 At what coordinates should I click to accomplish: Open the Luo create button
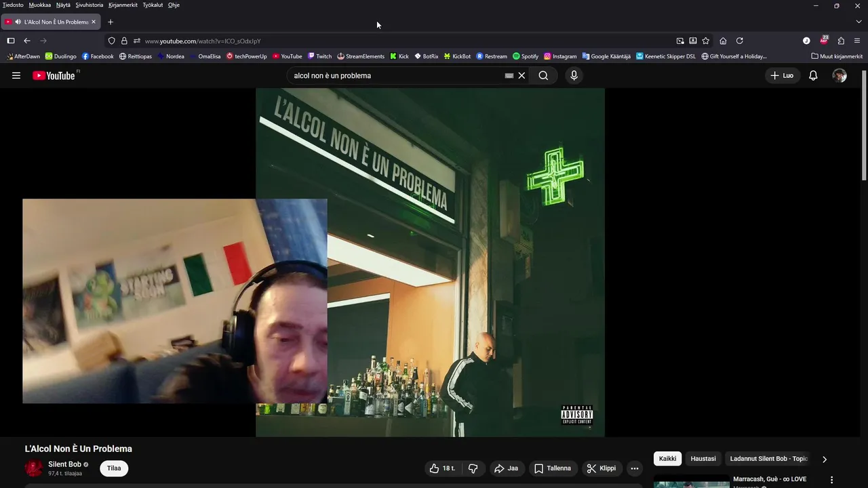coord(782,76)
